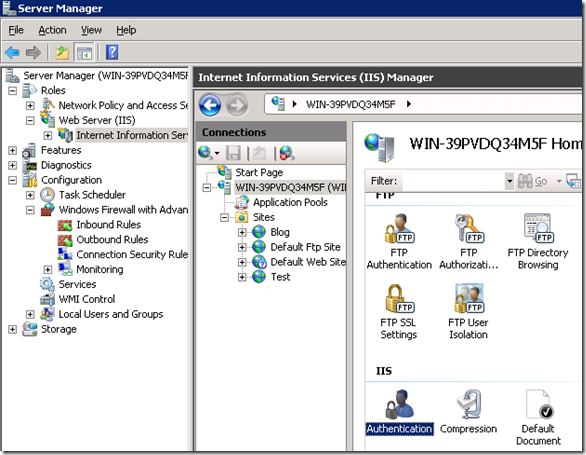The height and width of the screenshot is (455, 586).
Task: Open FTP Authentication feature icon
Action: [399, 241]
